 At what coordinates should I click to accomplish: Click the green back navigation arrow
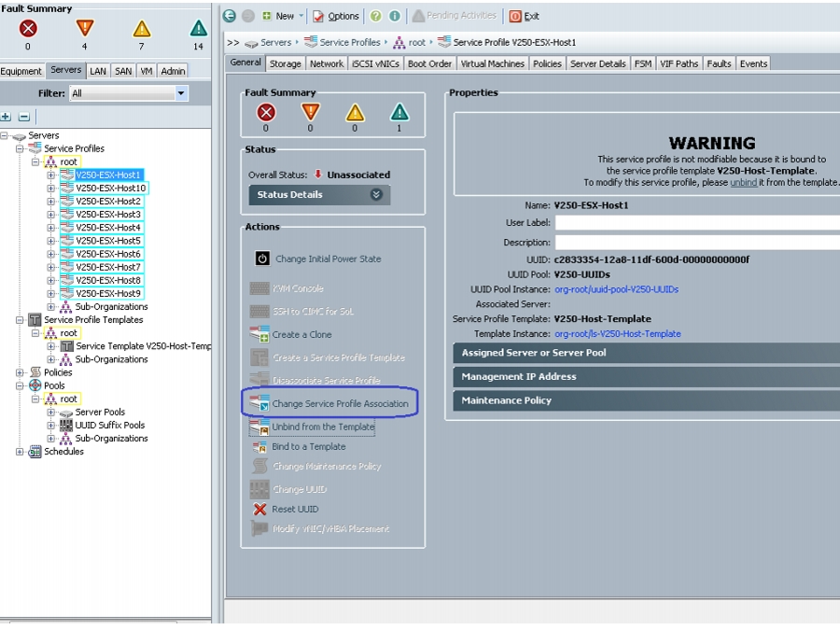point(230,16)
